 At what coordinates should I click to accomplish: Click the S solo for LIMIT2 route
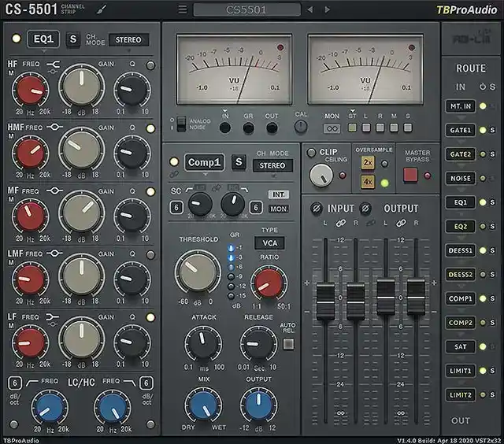pyautogui.click(x=492, y=395)
